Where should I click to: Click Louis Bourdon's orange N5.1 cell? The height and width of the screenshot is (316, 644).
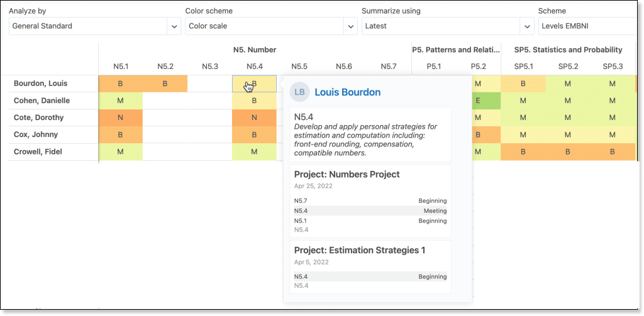click(120, 84)
